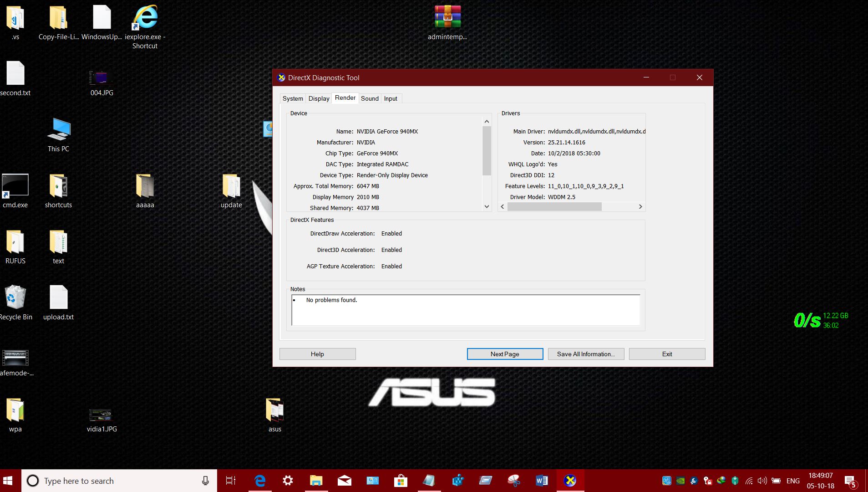Click the Drivers panel horizontal scrollbar thumb
The height and width of the screenshot is (492, 868).
[554, 206]
